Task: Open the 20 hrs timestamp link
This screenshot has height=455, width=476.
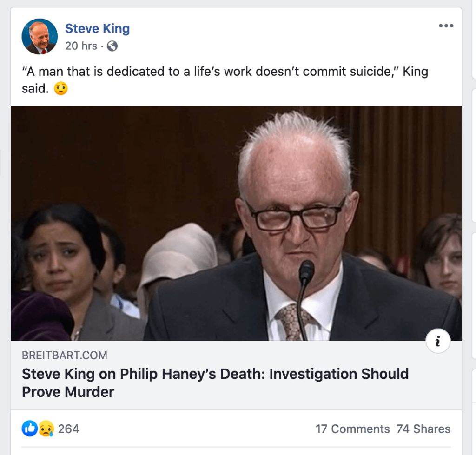Action: [81, 46]
